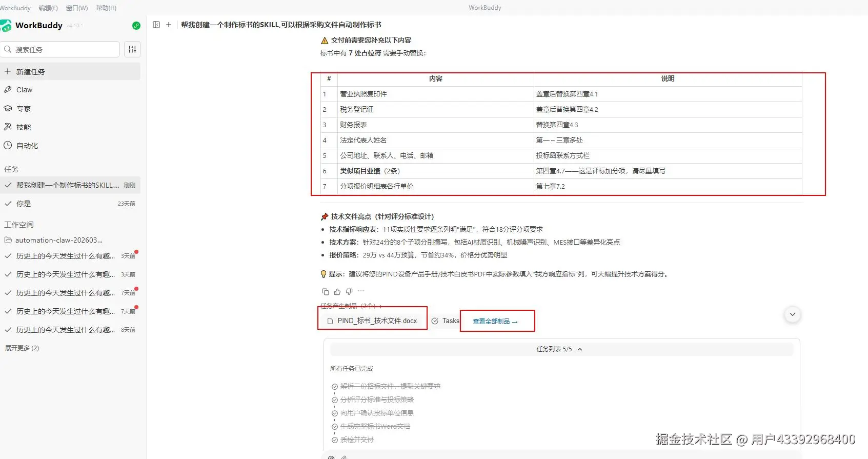Click the table cell 营业执照复印件

click(x=435, y=94)
